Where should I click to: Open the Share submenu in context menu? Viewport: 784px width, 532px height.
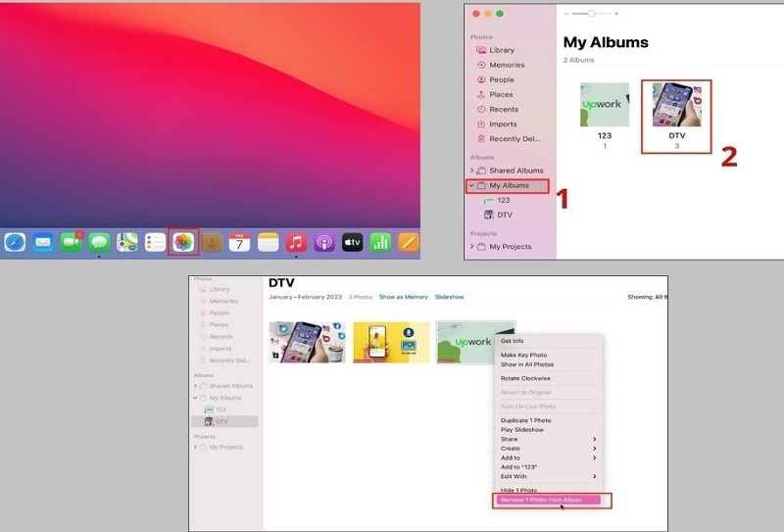[549, 439]
